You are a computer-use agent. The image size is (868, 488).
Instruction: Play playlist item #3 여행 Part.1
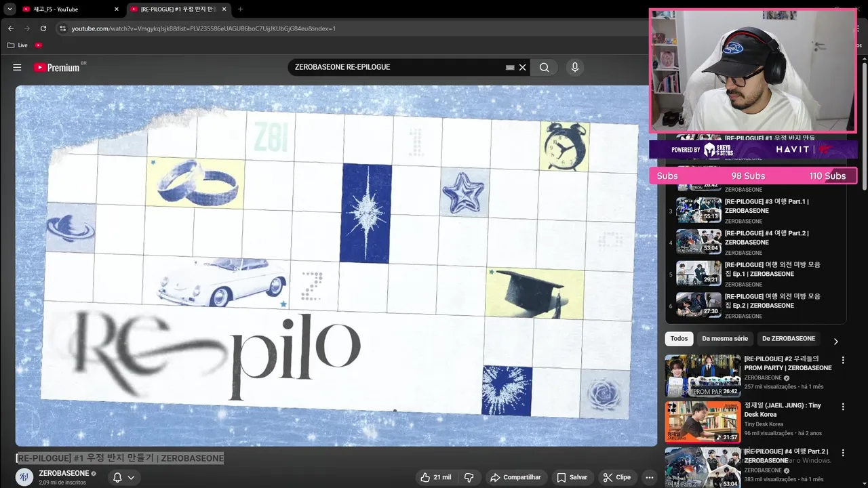[755, 210]
